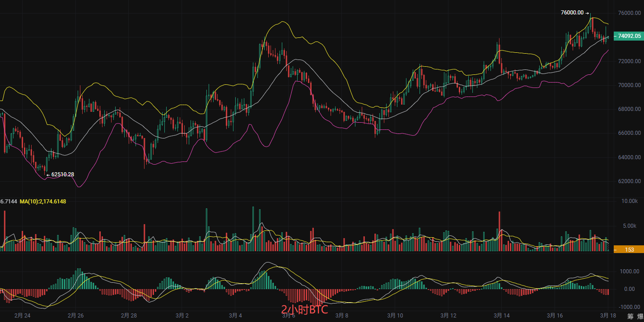Select the 3月 2 date on time axis
This screenshot has height=322, width=644.
[182, 316]
